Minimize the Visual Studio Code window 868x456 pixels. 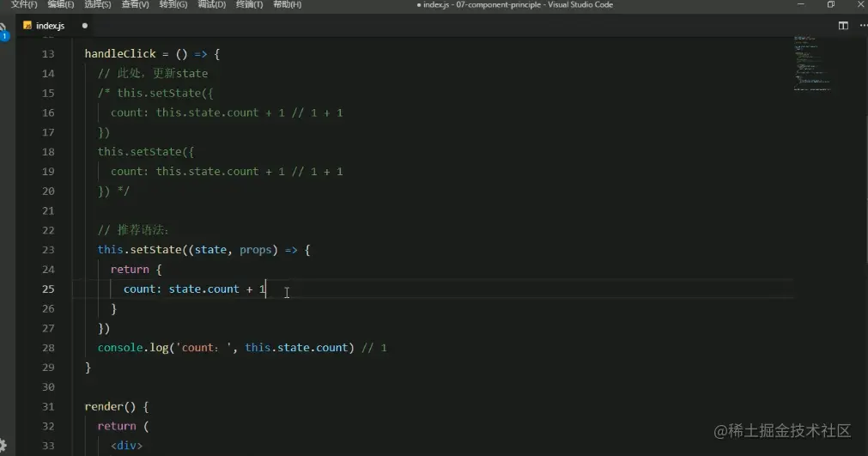tap(800, 4)
